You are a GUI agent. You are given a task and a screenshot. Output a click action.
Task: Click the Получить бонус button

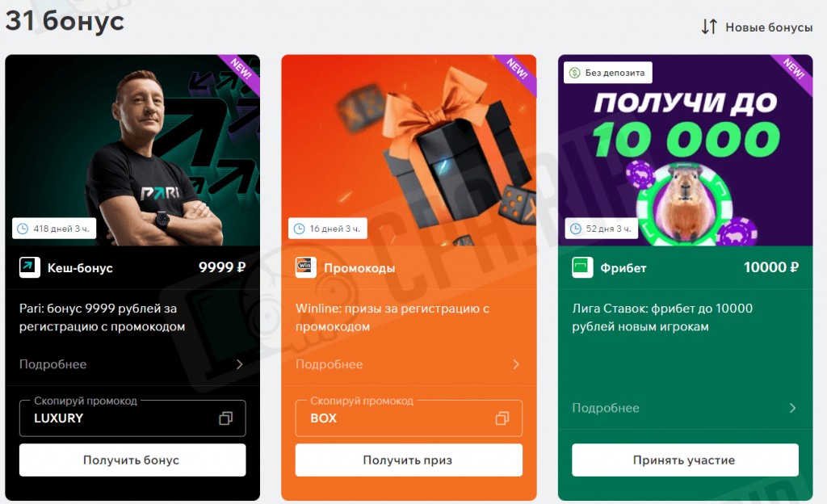[132, 460]
